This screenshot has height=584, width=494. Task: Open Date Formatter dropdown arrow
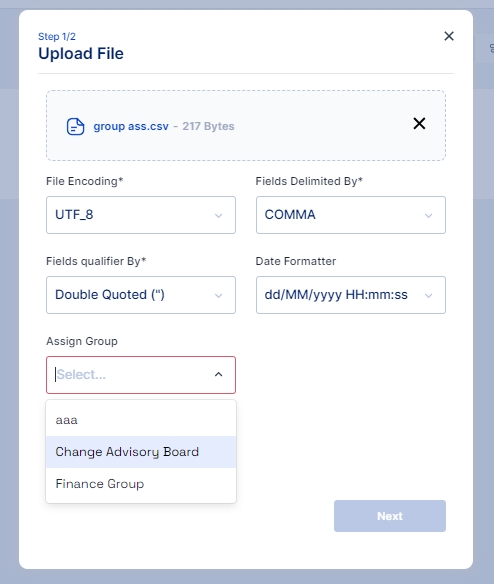click(x=428, y=296)
